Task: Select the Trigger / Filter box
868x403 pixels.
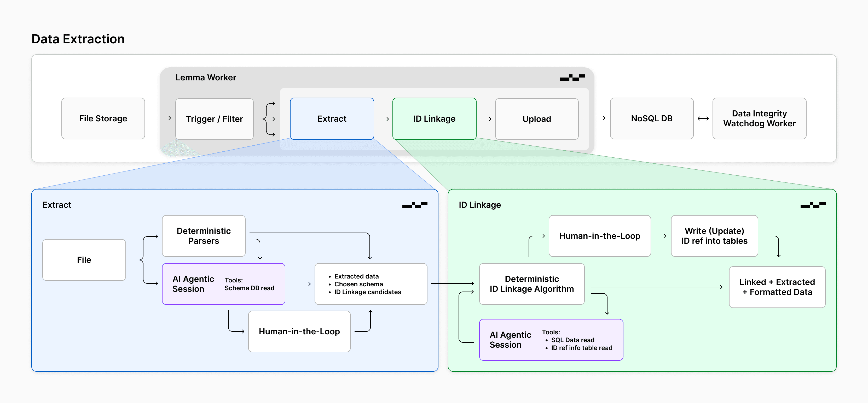Action: 214,119
